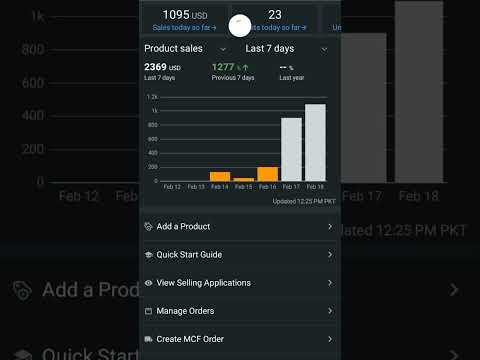Tap the Quick Start Guide graduation cap icon
This screenshot has height=360, width=480.
coord(148,255)
